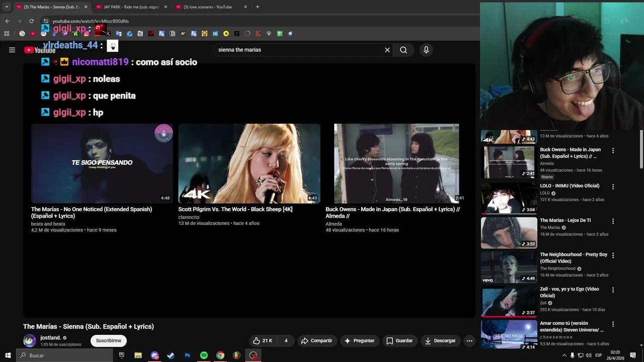Open options for The Marías - Lejos De Ti
The image size is (644, 362).
tap(613, 221)
